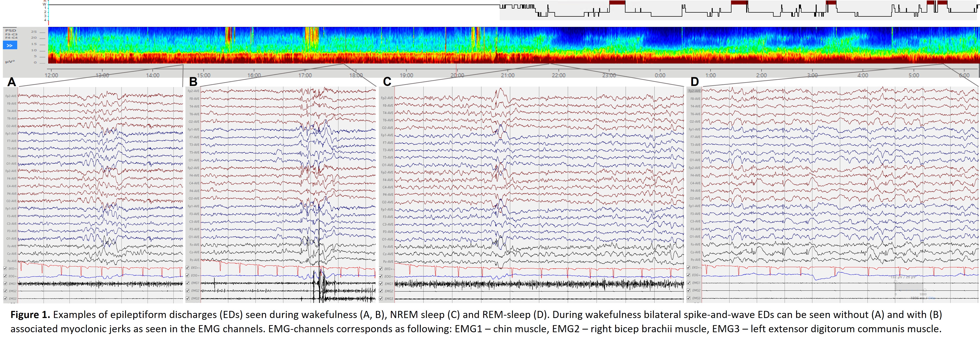
Task: Click the circle handle at ruler's 1000 ms end
Action: tap(924, 290)
